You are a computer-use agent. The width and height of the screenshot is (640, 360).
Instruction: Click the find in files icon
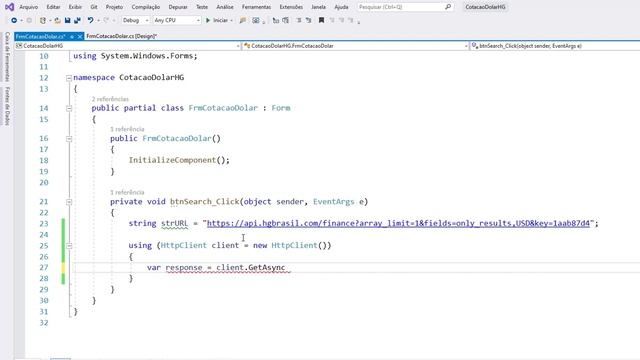click(242, 20)
